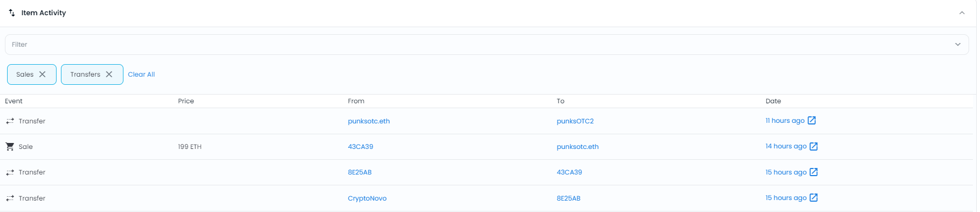Remove the Transfers filter chip

pos(109,74)
